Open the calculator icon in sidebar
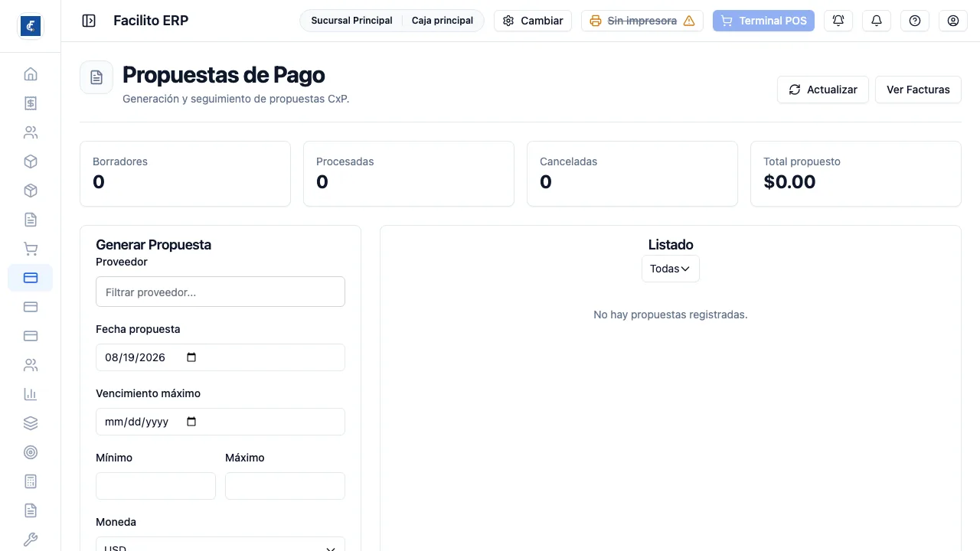The image size is (980, 551). [x=31, y=481]
